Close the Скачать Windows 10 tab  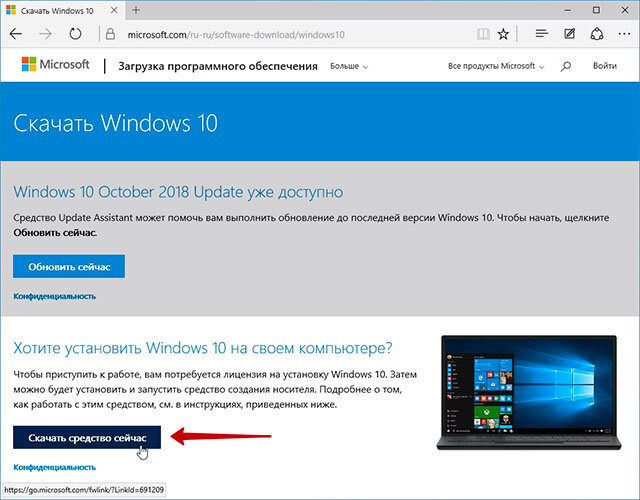click(x=114, y=10)
